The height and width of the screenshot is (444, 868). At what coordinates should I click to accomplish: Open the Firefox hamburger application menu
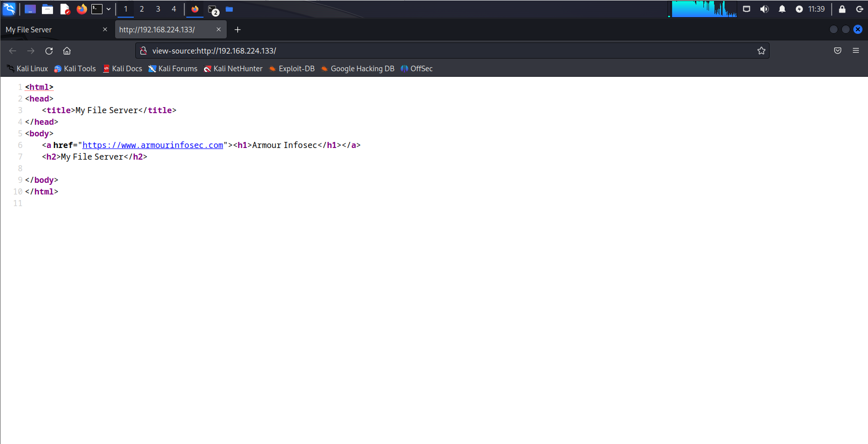[856, 51]
